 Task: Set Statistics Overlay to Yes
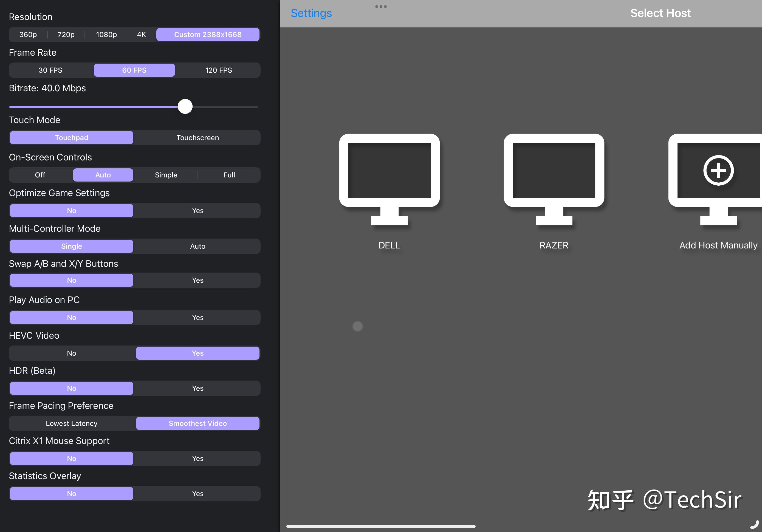point(198,494)
